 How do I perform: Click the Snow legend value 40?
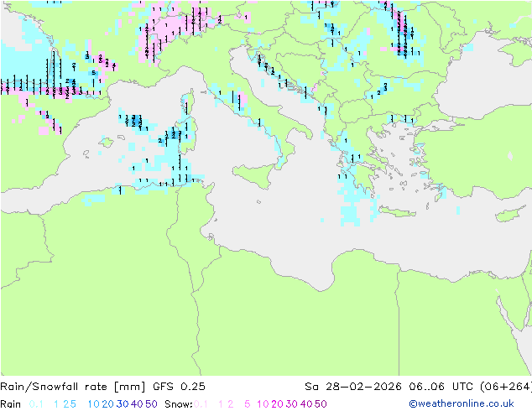tap(306, 404)
